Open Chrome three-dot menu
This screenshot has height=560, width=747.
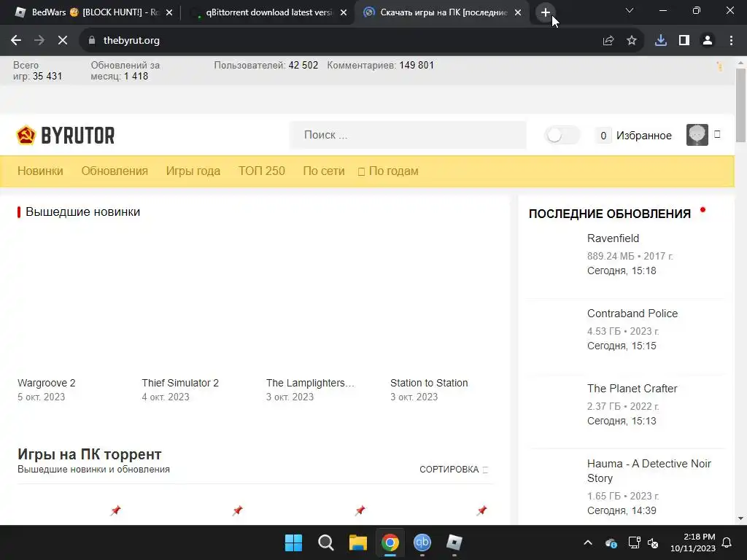point(731,41)
